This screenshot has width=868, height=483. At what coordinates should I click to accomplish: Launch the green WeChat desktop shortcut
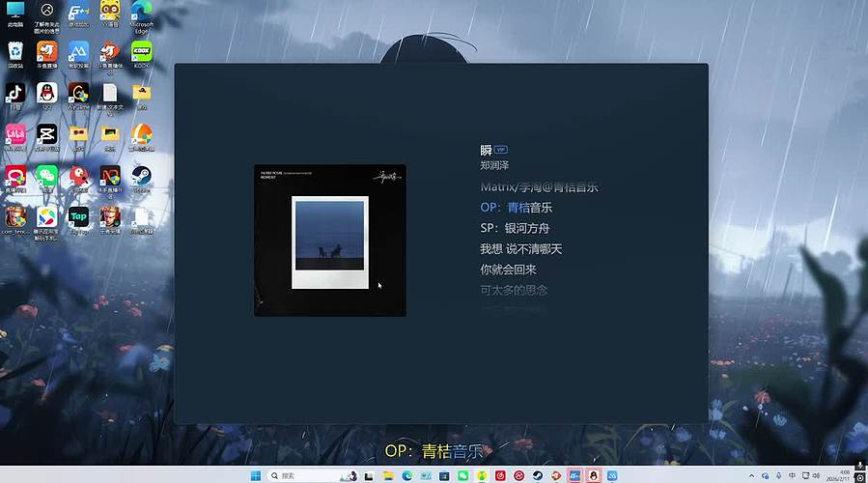(47, 179)
